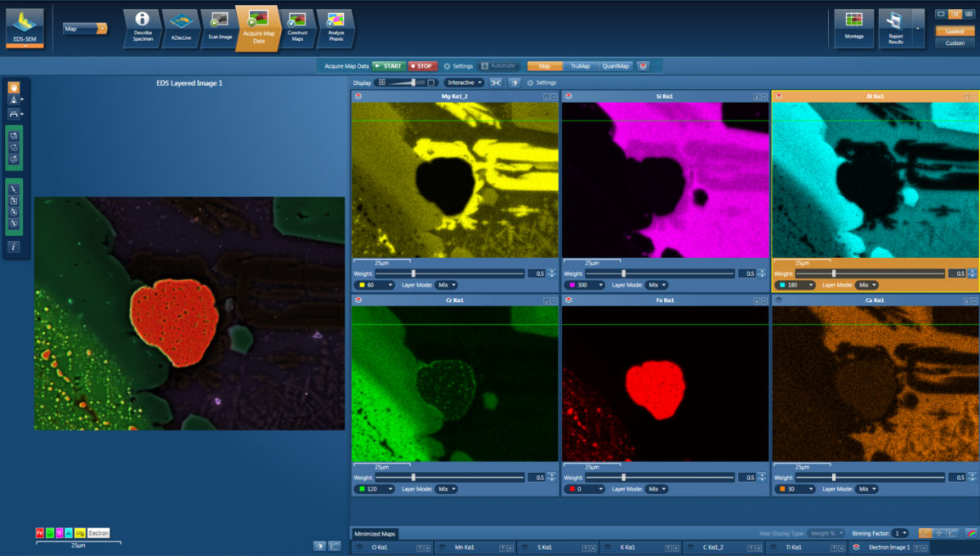Viewport: 980px width, 556px height.
Task: Open the Binning Factor dropdown
Action: click(x=900, y=532)
